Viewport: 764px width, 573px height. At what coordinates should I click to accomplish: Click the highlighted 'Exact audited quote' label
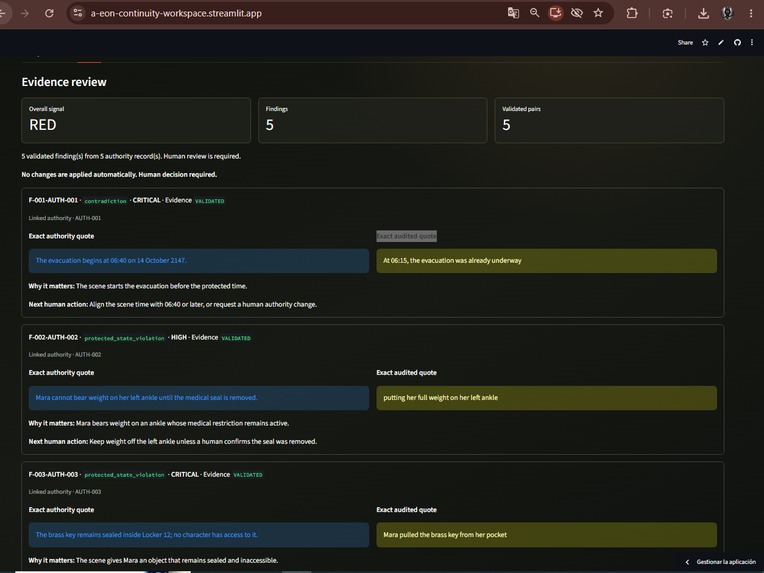tap(406, 236)
